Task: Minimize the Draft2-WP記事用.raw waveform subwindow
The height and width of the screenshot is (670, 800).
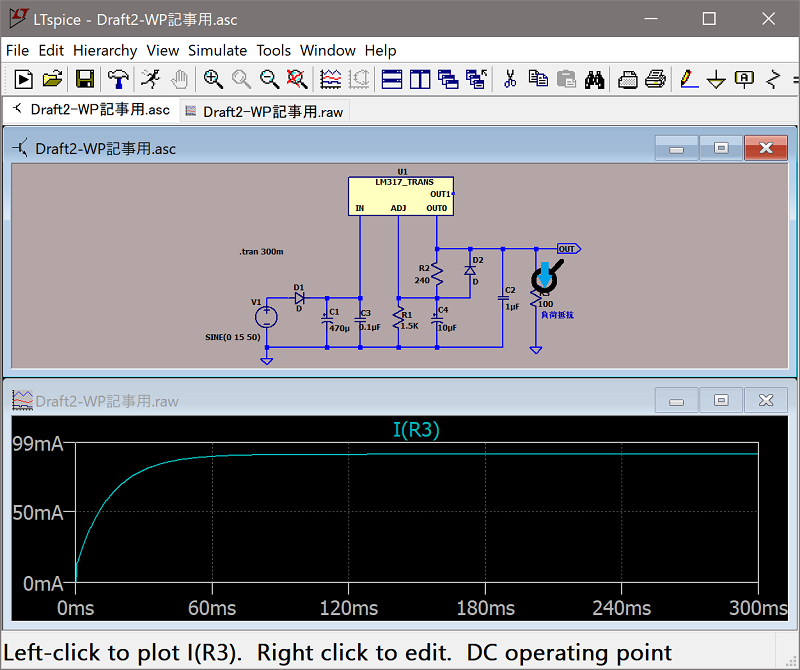Action: (x=677, y=401)
